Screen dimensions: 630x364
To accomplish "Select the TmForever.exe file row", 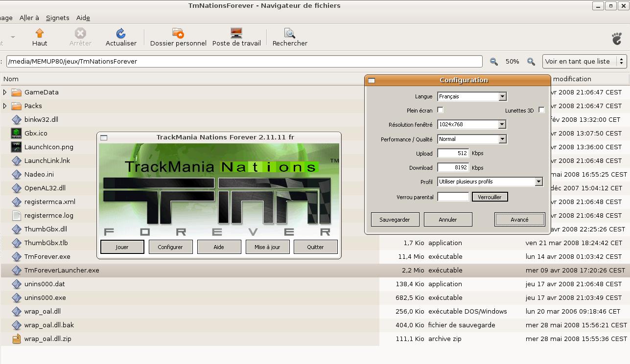I will click(x=315, y=256).
